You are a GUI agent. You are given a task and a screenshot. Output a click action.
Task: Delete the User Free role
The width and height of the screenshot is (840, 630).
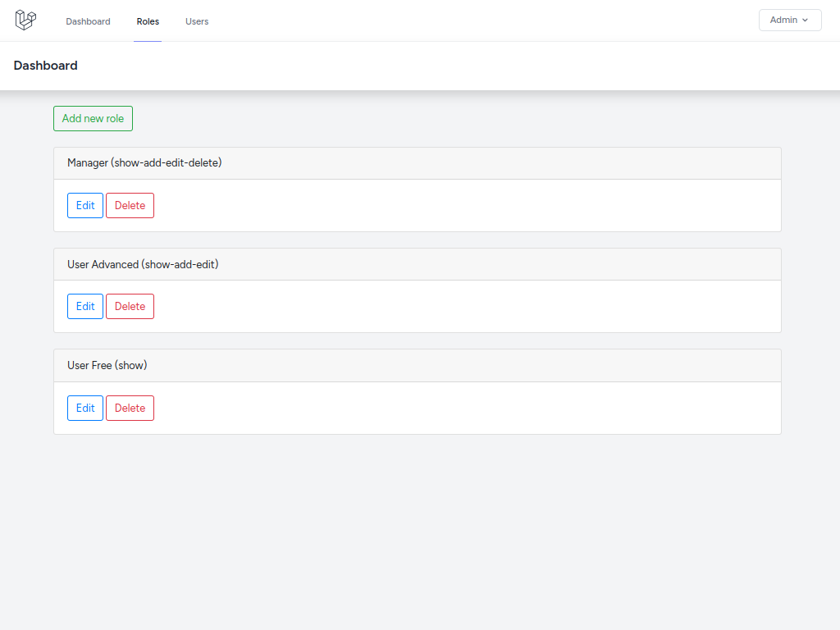(130, 408)
